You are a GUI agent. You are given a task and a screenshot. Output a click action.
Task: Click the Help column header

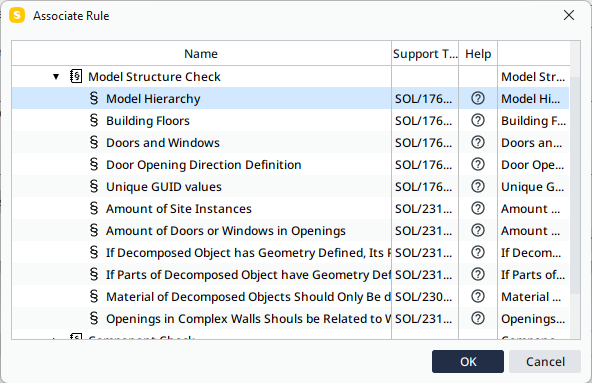(478, 54)
